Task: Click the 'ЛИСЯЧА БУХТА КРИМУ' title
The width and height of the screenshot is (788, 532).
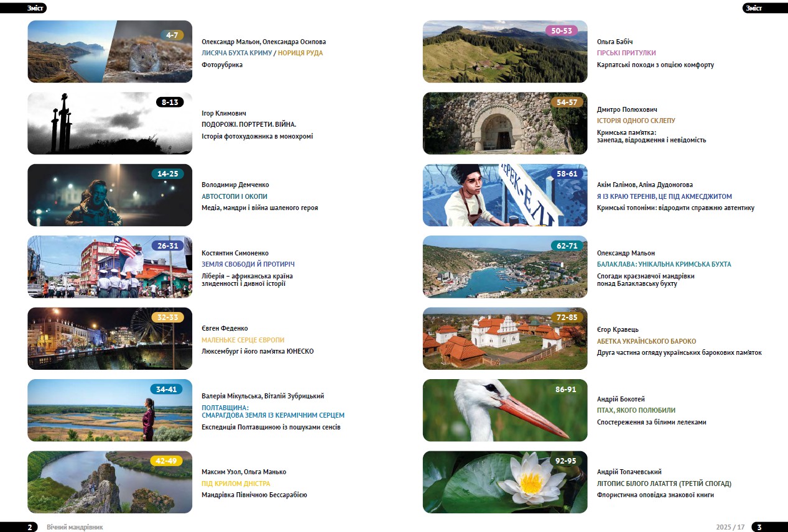Action: coord(237,53)
